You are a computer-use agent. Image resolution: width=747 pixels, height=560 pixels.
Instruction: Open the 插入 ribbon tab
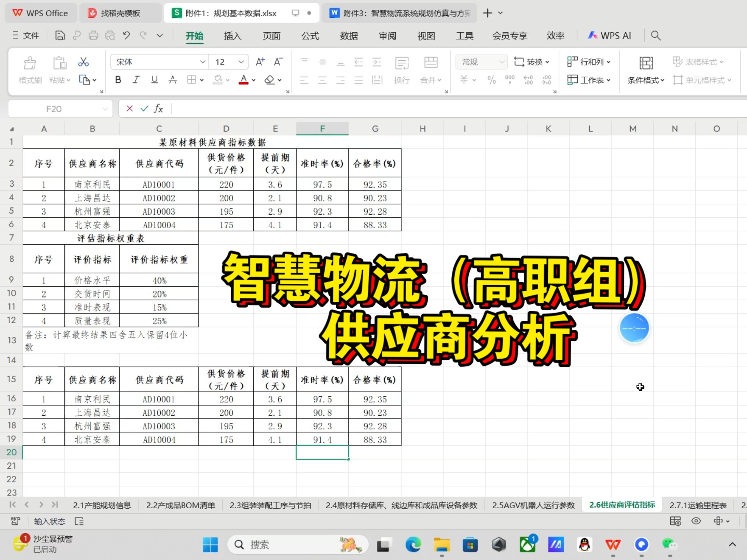pyautogui.click(x=233, y=36)
